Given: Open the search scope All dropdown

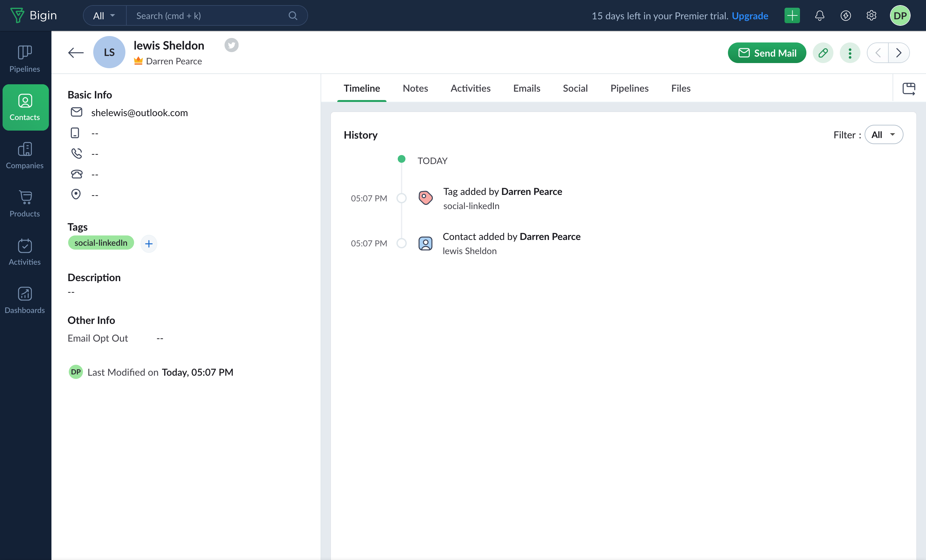Looking at the screenshot, I should tap(104, 16).
